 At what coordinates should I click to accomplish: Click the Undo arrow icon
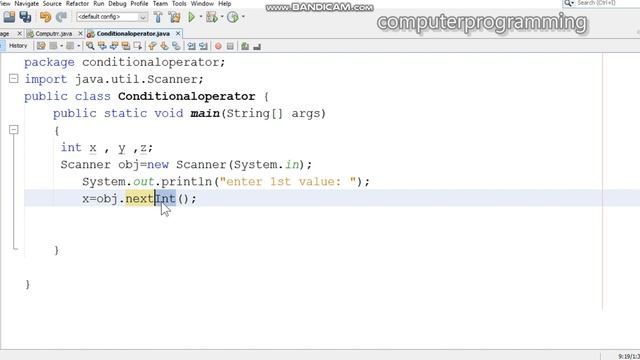point(45,17)
